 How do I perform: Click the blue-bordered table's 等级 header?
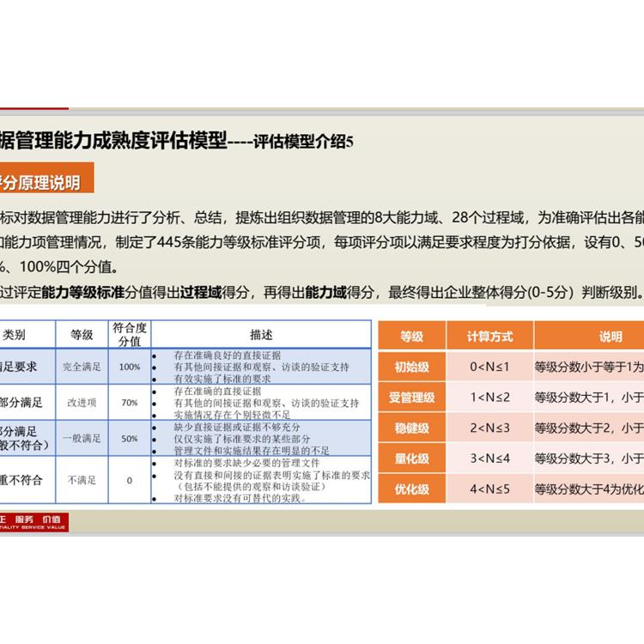tap(82, 335)
